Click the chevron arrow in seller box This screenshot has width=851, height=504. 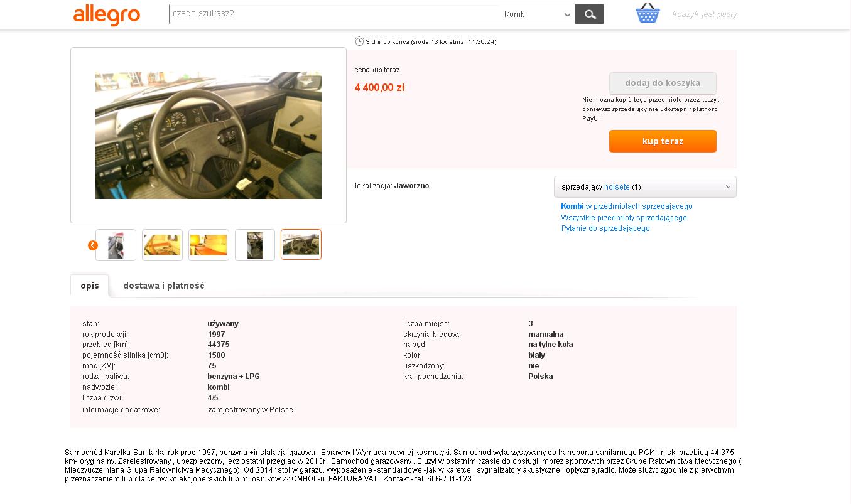point(729,187)
